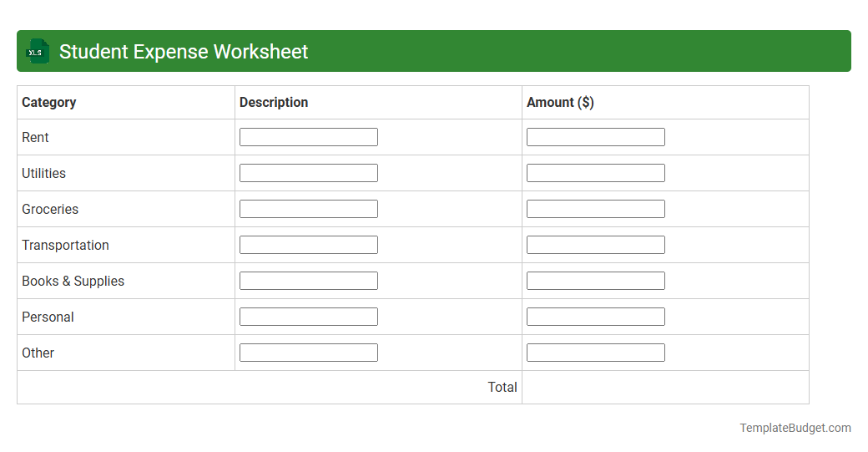Focus the Groceries amount input
868x452 pixels.
point(596,209)
